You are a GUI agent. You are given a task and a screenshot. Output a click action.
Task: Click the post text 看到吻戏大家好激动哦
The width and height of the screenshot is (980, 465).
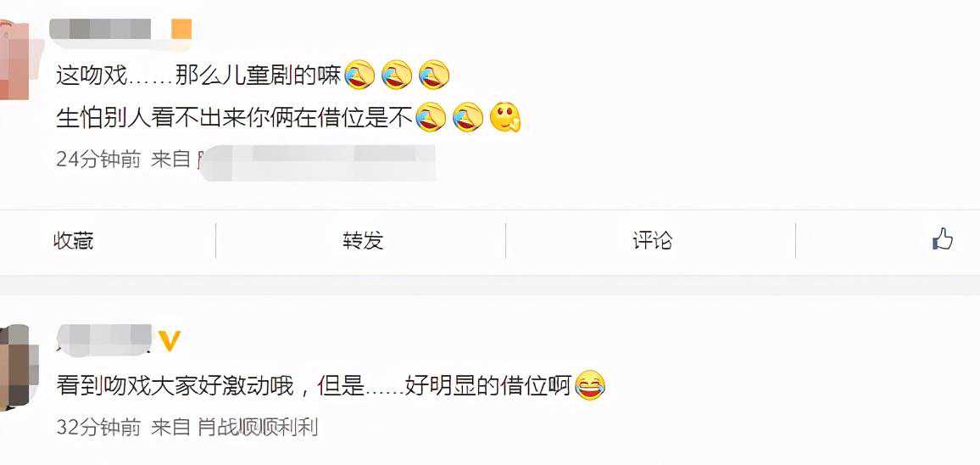click(x=175, y=386)
